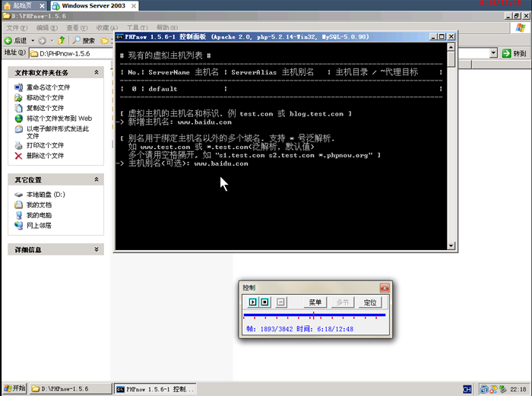Click the play button in 控制 window
Viewport: 532px width, 396px height.
[x=253, y=302]
